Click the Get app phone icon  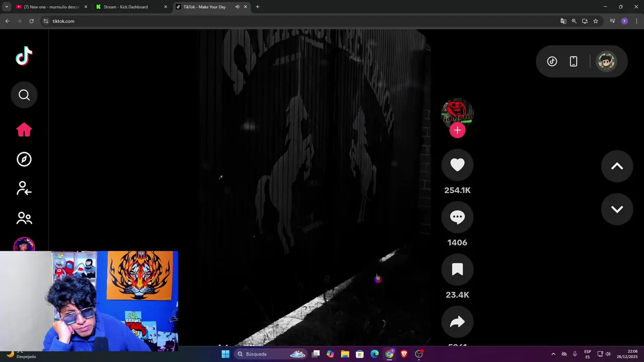tap(573, 61)
